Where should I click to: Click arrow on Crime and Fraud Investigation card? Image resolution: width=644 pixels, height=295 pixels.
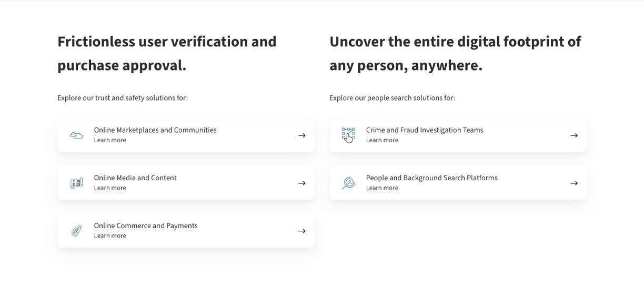click(574, 135)
